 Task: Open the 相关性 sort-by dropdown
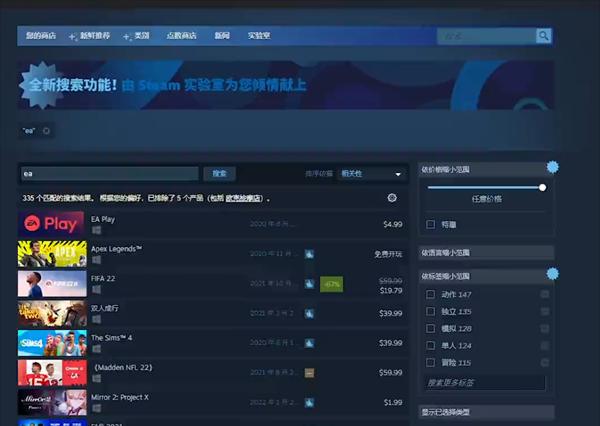tap(371, 173)
